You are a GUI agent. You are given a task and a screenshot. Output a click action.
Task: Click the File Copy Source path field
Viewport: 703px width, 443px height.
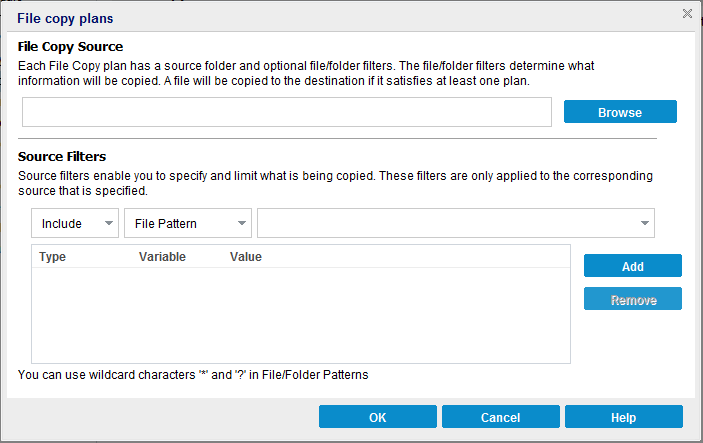pos(286,112)
